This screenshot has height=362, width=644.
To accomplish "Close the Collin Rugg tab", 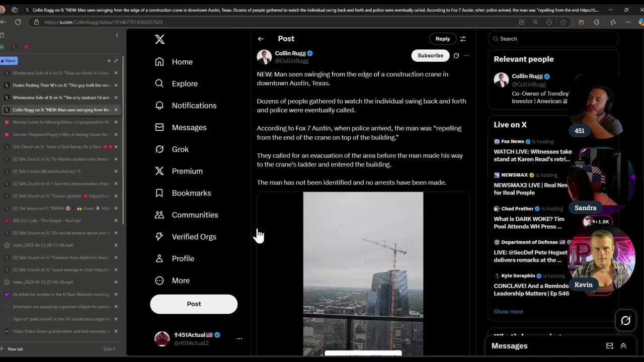I will (x=116, y=110).
